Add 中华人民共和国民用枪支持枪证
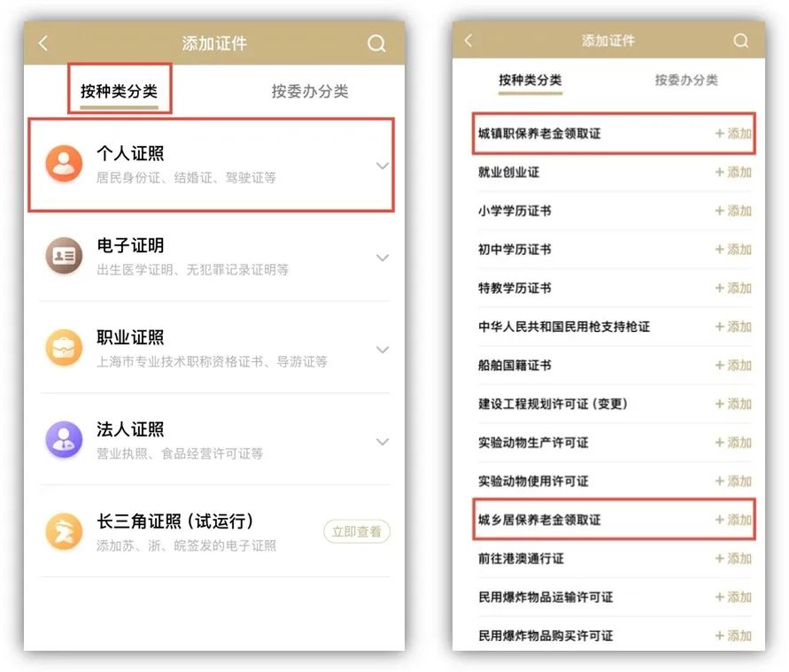This screenshot has height=672, width=789. [733, 327]
